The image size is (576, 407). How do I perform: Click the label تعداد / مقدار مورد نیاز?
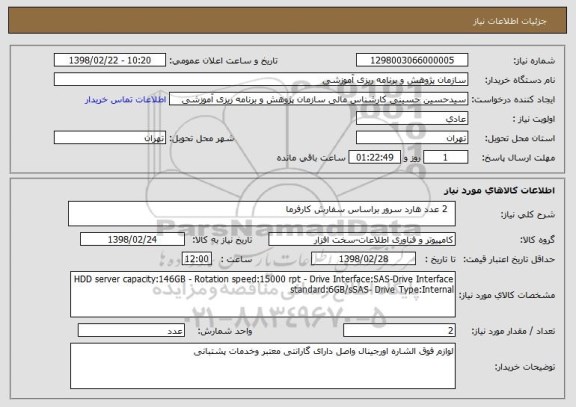pos(513,331)
